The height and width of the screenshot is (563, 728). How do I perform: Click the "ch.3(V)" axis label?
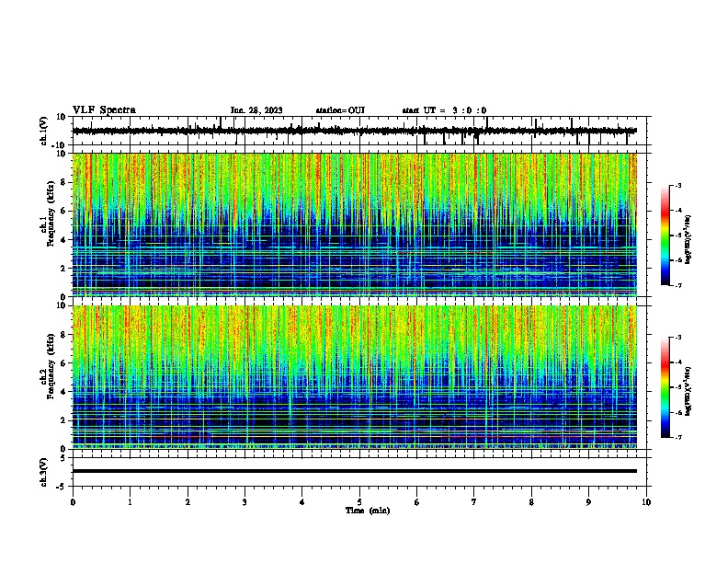43,473
